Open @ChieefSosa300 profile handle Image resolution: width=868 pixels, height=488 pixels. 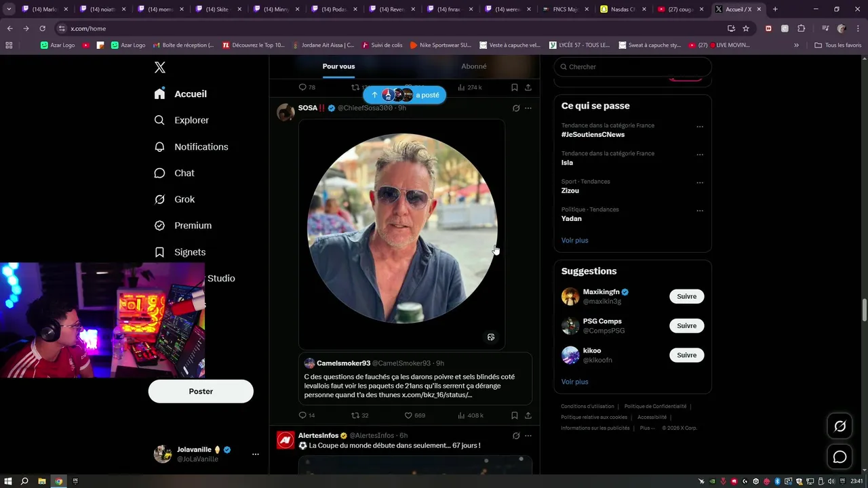pos(365,108)
